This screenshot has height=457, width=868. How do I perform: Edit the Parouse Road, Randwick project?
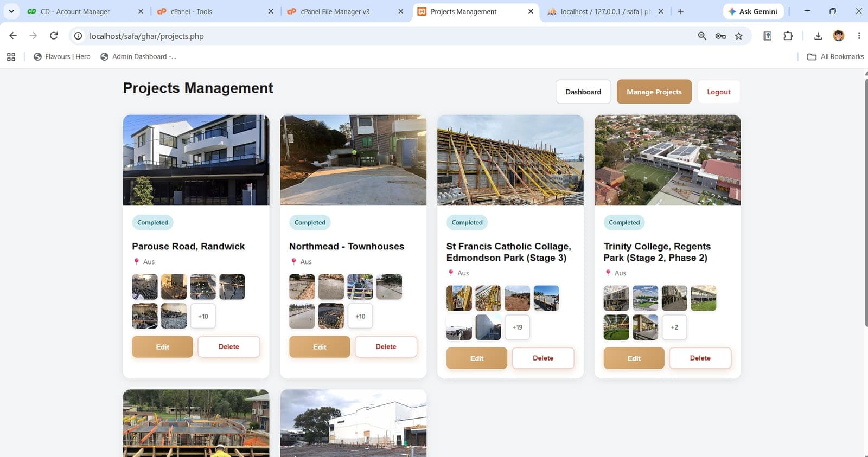[x=163, y=347]
